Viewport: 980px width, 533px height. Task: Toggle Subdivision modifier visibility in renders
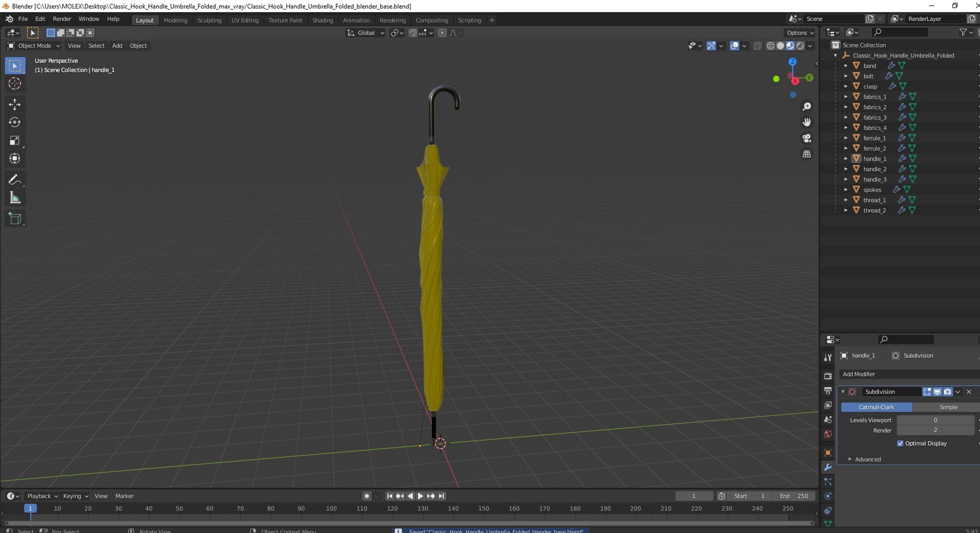coord(947,392)
